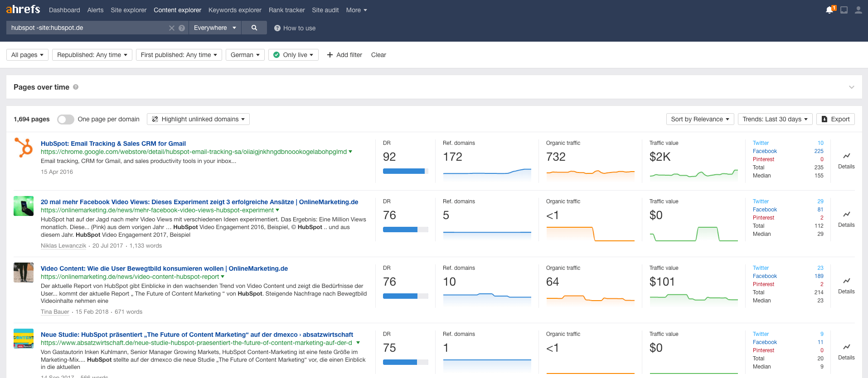This screenshot has height=378, width=868.
Task: Open the user account icon
Action: click(858, 10)
